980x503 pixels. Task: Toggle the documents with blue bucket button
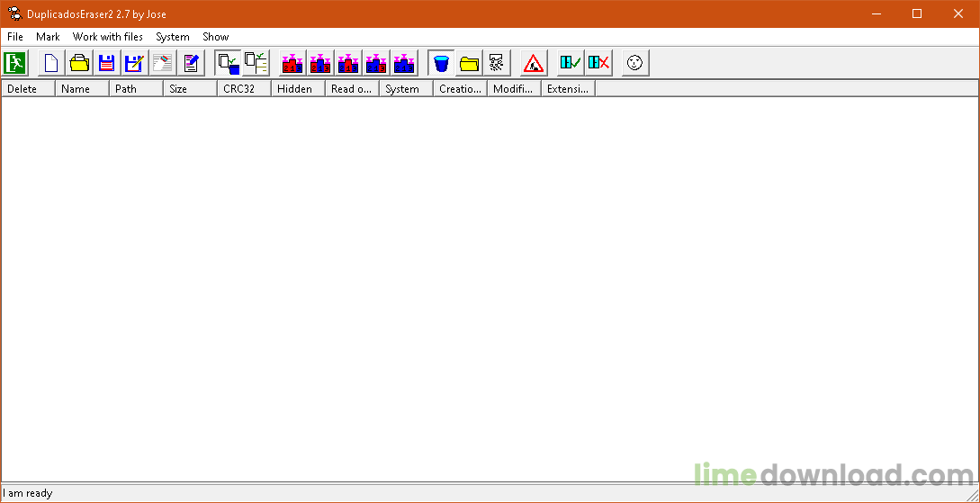coord(228,63)
